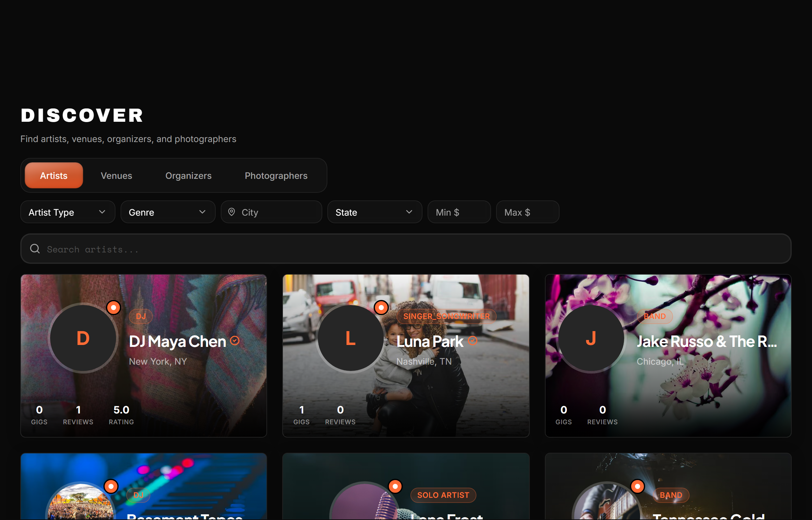Screen dimensions: 812x520
Task: Open the Genre dropdown
Action: tap(168, 212)
